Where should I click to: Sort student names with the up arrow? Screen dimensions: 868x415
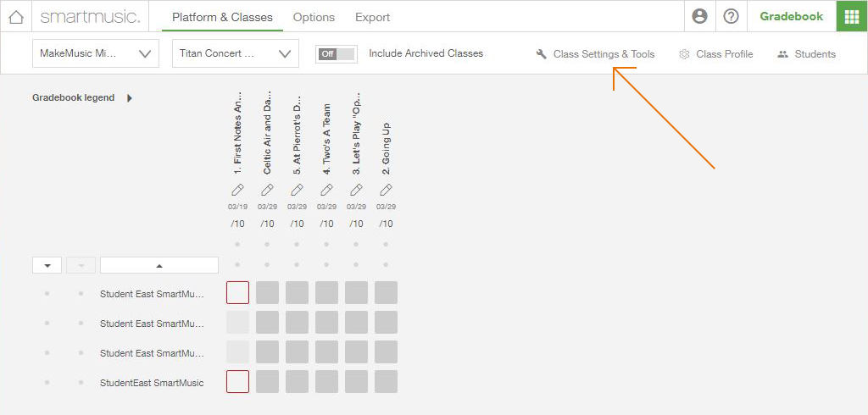(x=159, y=266)
